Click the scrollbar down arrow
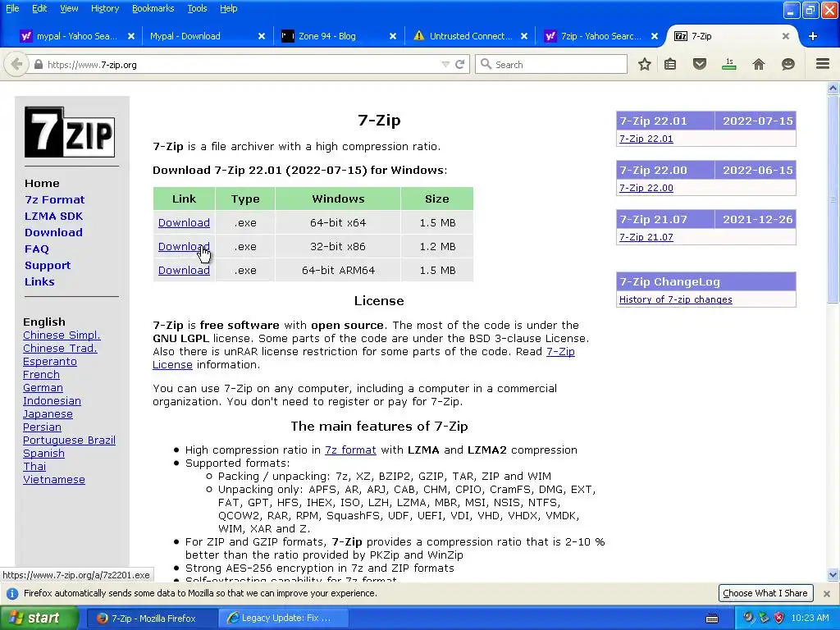 click(x=833, y=574)
